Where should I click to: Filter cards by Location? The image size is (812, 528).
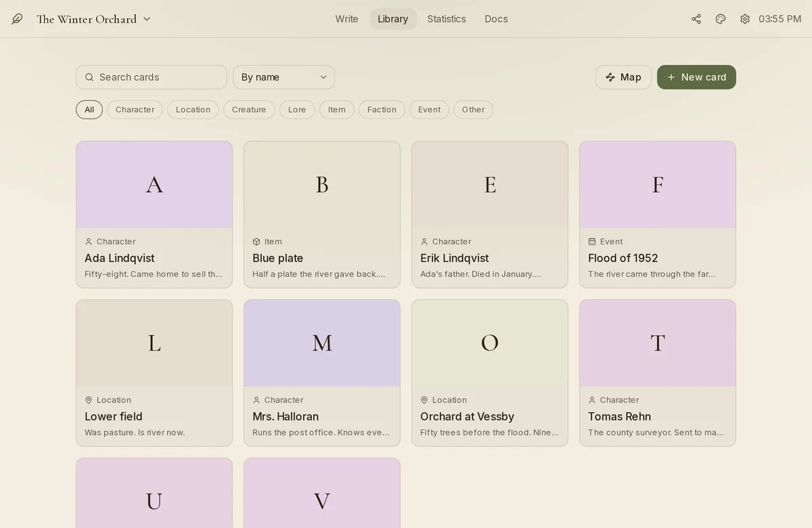(x=193, y=110)
